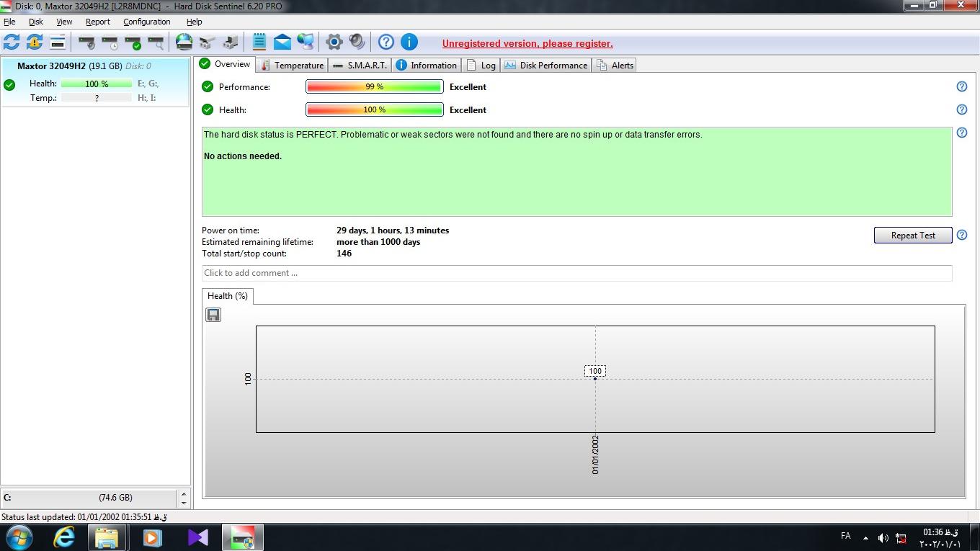This screenshot has width=980, height=551.
Task: Click the refresh icon with warning triangle
Action: coord(35,42)
